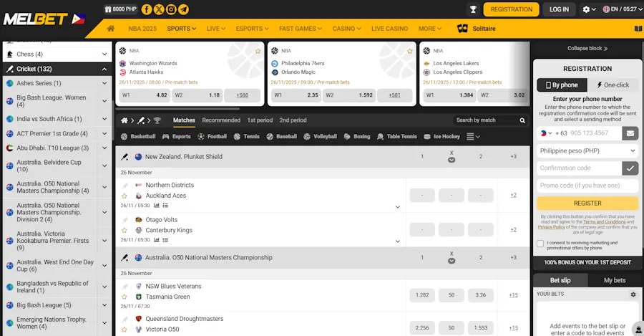Click the search magnifier icon
This screenshot has height=336, width=644.
[x=522, y=120]
